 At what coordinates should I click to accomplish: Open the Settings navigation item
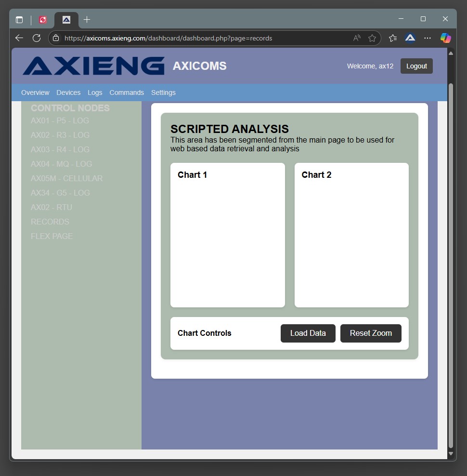(163, 93)
